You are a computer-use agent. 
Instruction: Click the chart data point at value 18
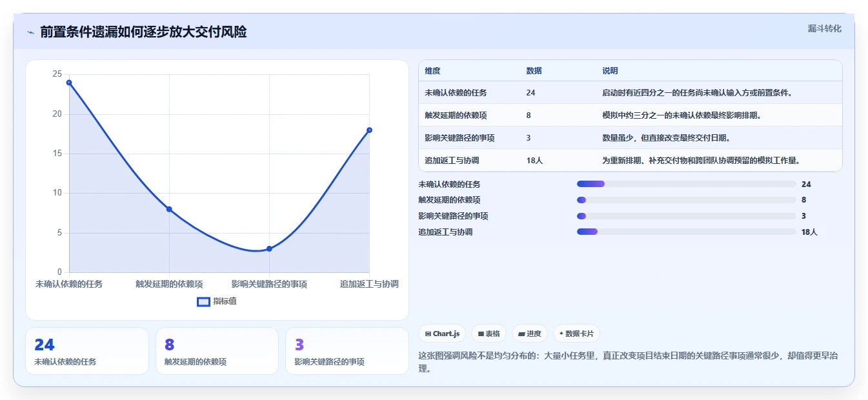(369, 130)
